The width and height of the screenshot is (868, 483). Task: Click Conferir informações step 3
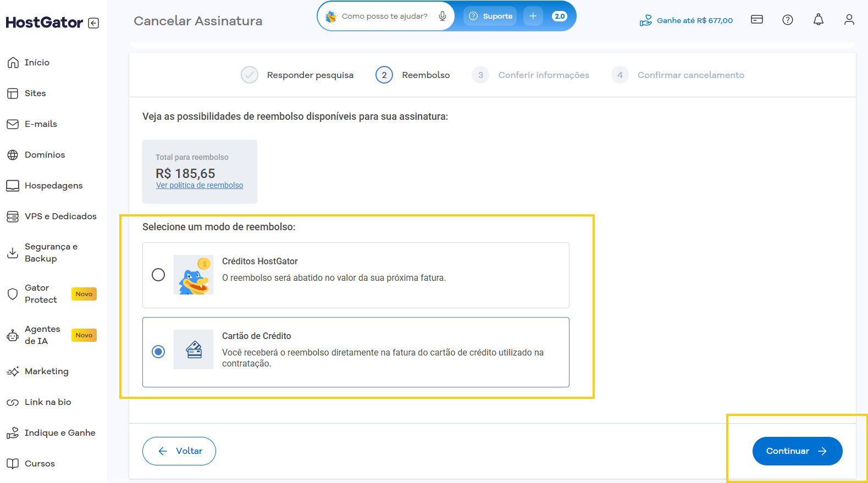530,75
